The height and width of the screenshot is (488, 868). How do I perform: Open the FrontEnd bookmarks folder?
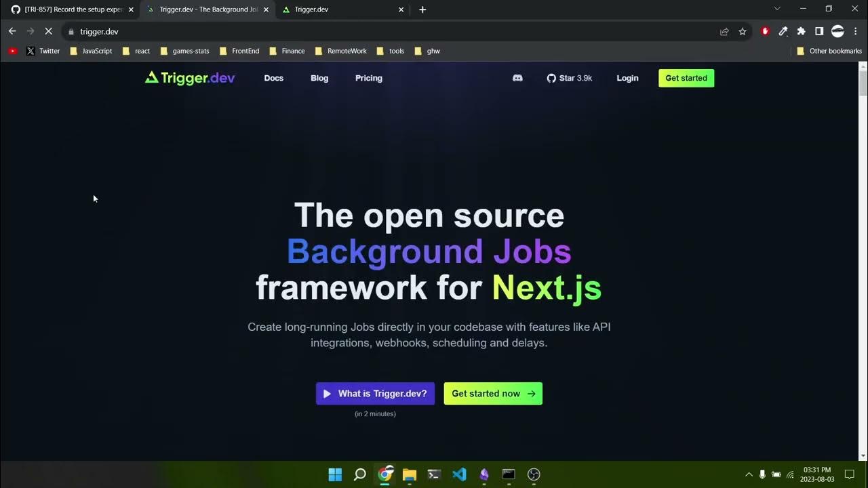[239, 51]
